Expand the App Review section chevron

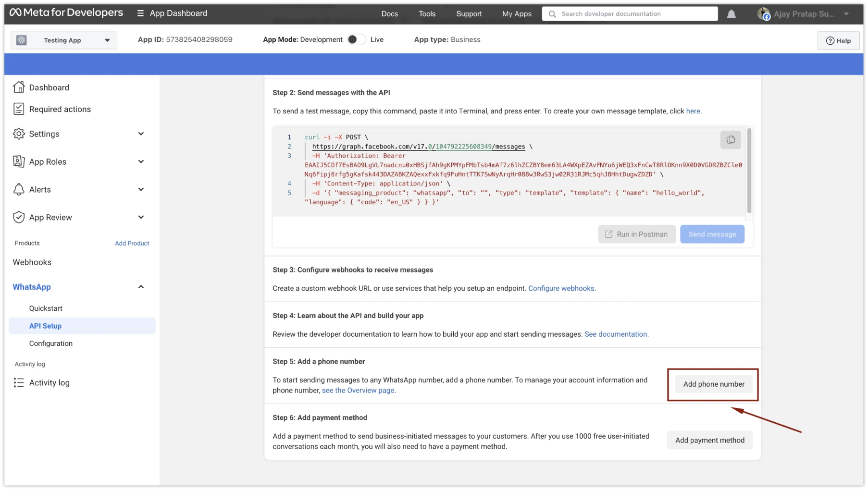click(141, 217)
